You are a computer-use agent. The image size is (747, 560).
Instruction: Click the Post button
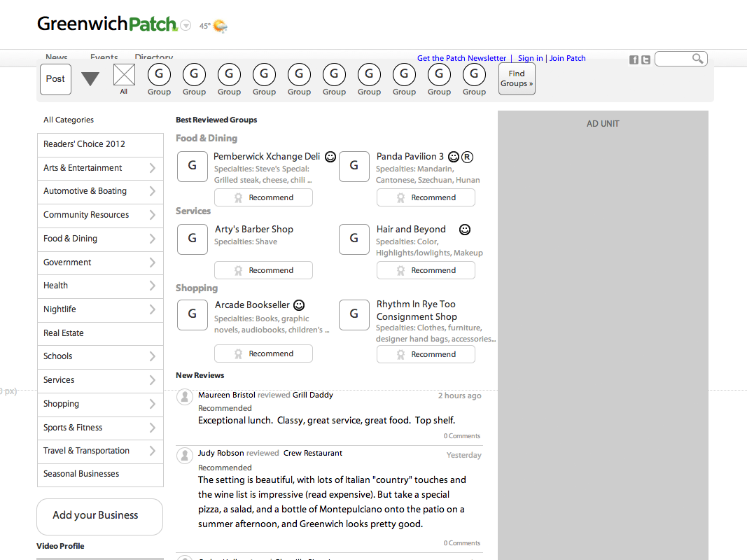(x=56, y=79)
